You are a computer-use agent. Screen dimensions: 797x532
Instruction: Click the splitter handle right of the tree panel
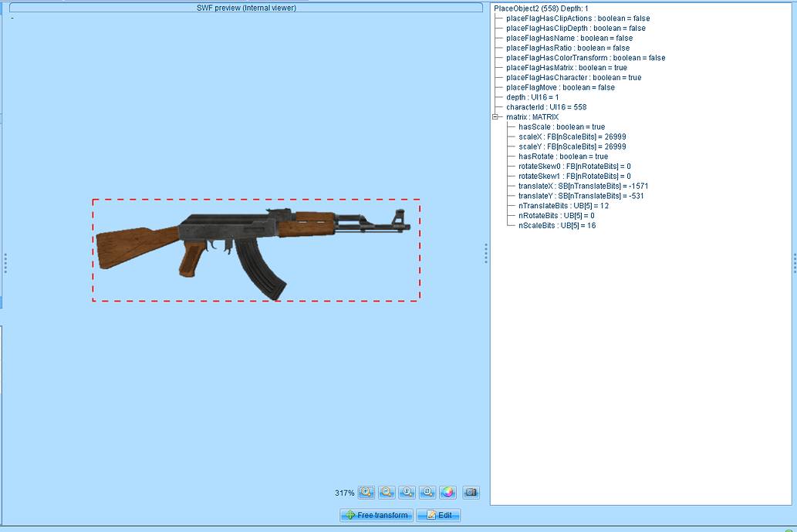click(x=795, y=263)
